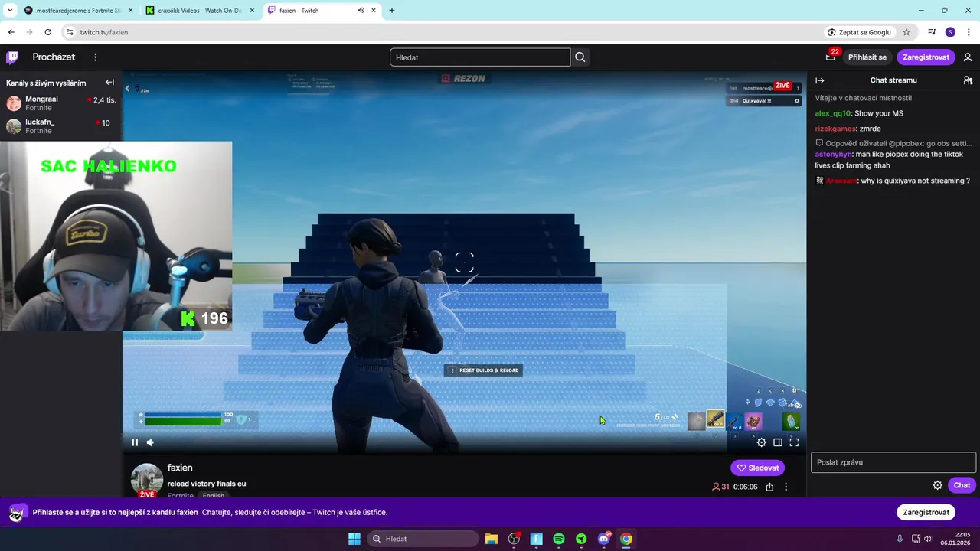Collapse the stream chat panel
Image resolution: width=980 pixels, height=551 pixels.
[x=820, y=80]
